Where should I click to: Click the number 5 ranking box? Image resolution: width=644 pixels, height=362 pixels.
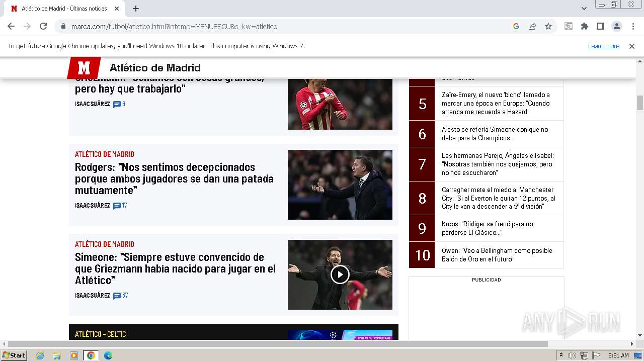click(422, 104)
